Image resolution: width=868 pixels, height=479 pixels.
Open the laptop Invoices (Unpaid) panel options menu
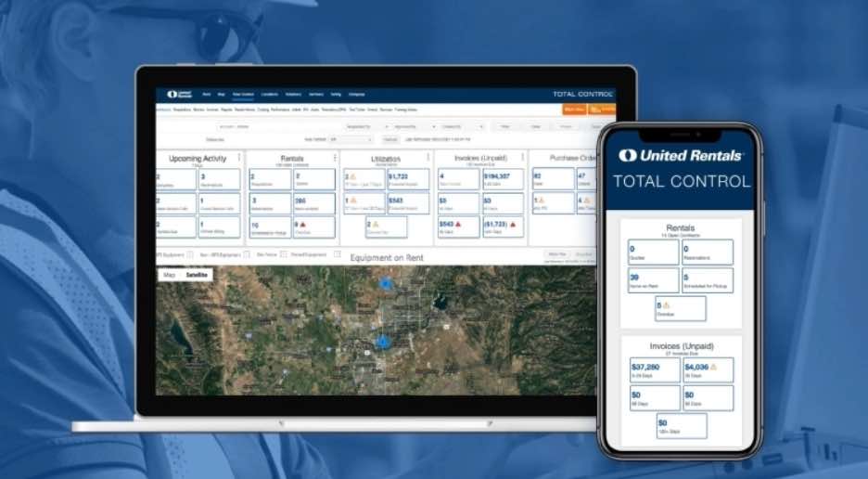523,158
